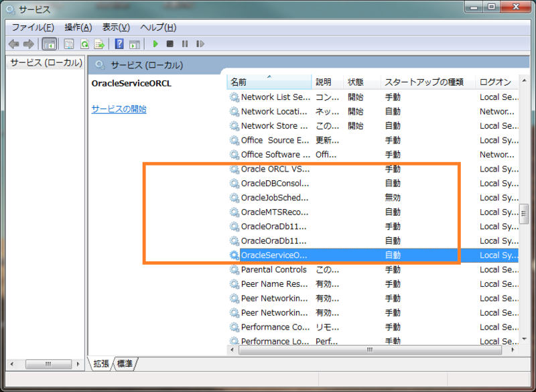
Task: Click the service list horizontal scroll left arrow
Action: pyautogui.click(x=232, y=350)
